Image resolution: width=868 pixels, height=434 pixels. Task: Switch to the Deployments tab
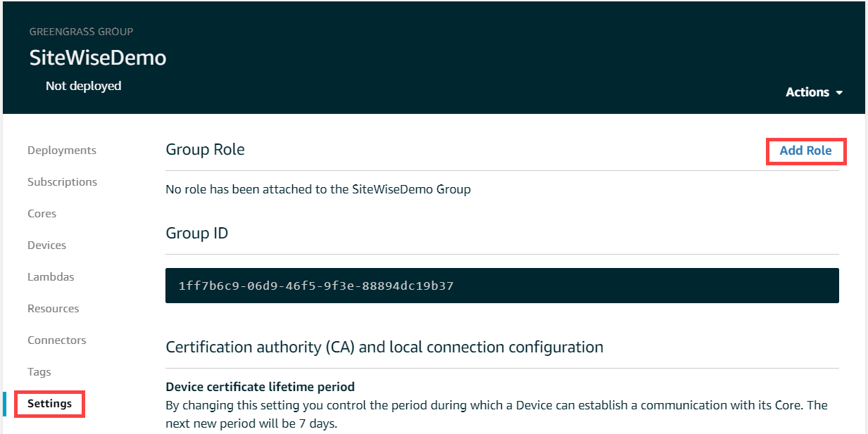coord(62,151)
